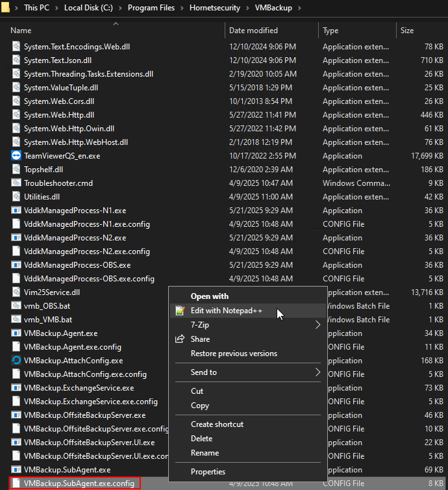Choose Delete from the context menu
Screen dimensions: 448x490
tap(248, 438)
